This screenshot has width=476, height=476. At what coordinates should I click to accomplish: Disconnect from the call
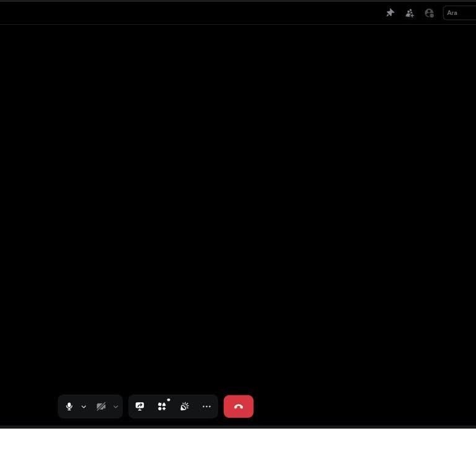click(239, 407)
